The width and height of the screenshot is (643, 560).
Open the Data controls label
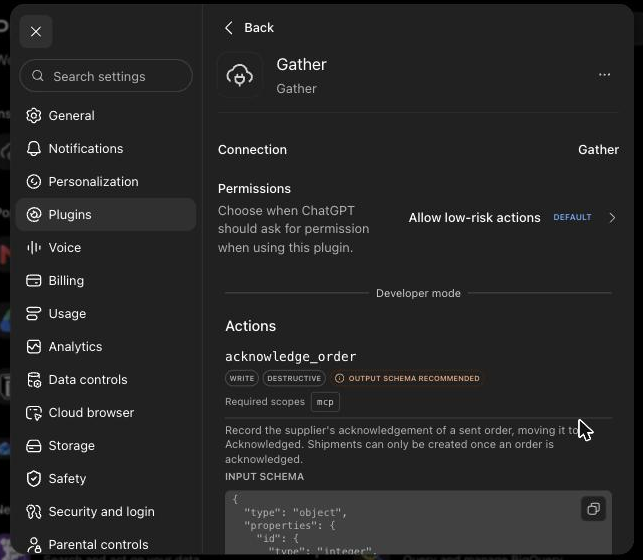point(88,380)
